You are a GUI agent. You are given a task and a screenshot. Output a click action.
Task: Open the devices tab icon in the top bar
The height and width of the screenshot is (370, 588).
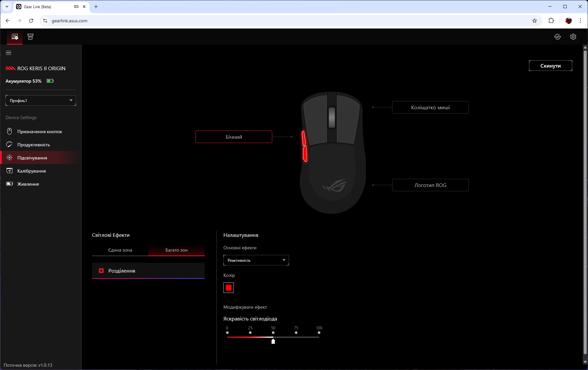tap(15, 37)
